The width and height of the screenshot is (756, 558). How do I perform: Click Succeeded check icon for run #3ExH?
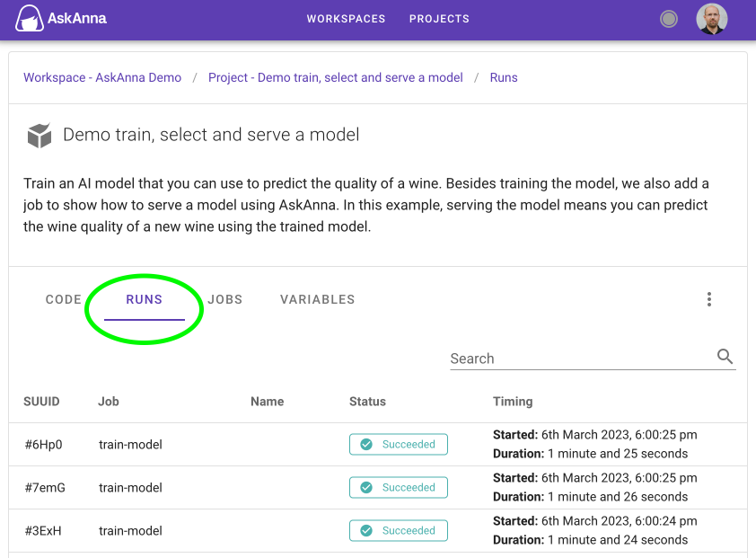pos(366,531)
